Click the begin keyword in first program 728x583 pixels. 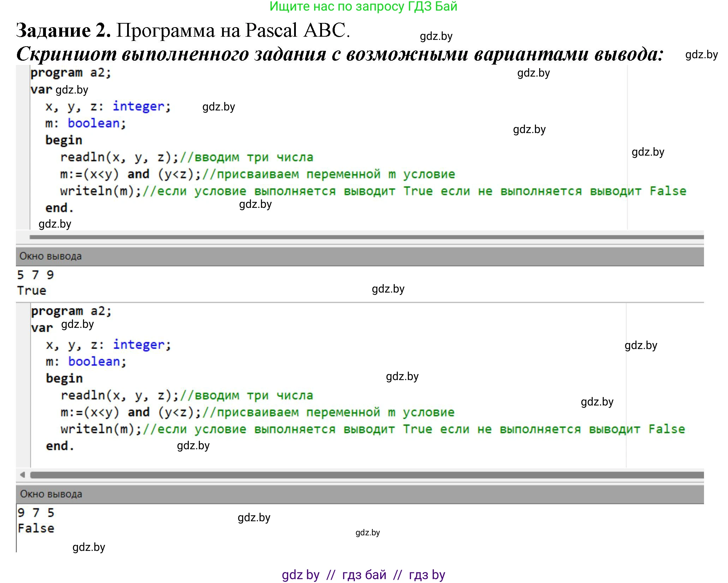64,140
